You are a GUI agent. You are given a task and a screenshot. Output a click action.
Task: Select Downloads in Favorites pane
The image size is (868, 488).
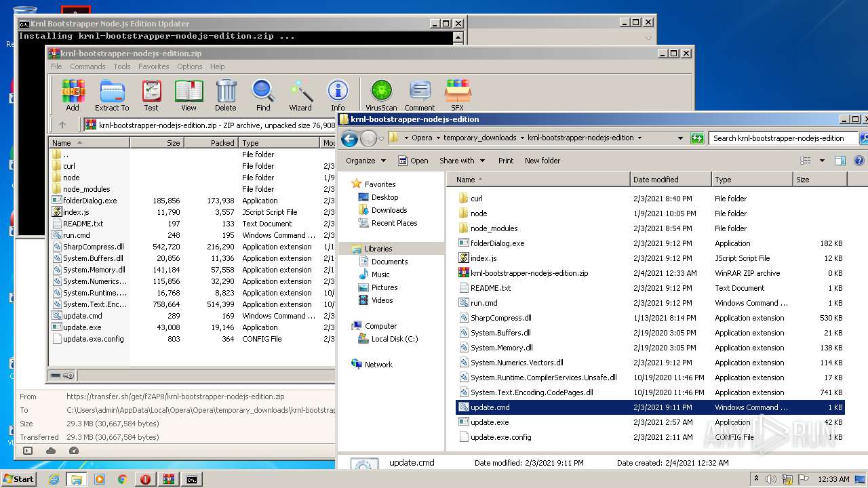coord(389,210)
